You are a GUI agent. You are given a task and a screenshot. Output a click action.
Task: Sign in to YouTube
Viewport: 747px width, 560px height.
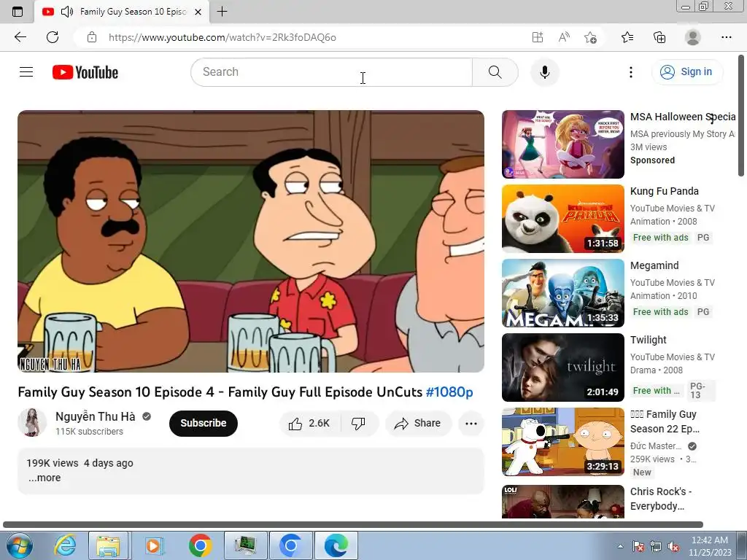686,72
